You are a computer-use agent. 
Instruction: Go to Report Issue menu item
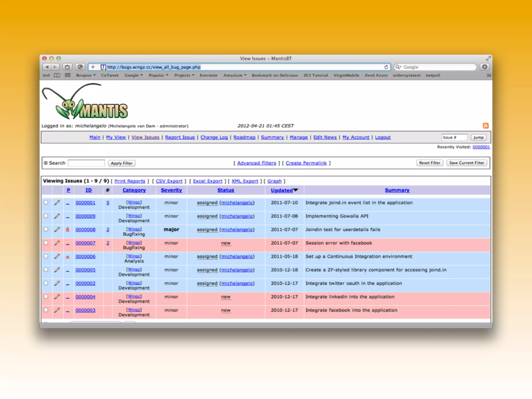(x=180, y=137)
